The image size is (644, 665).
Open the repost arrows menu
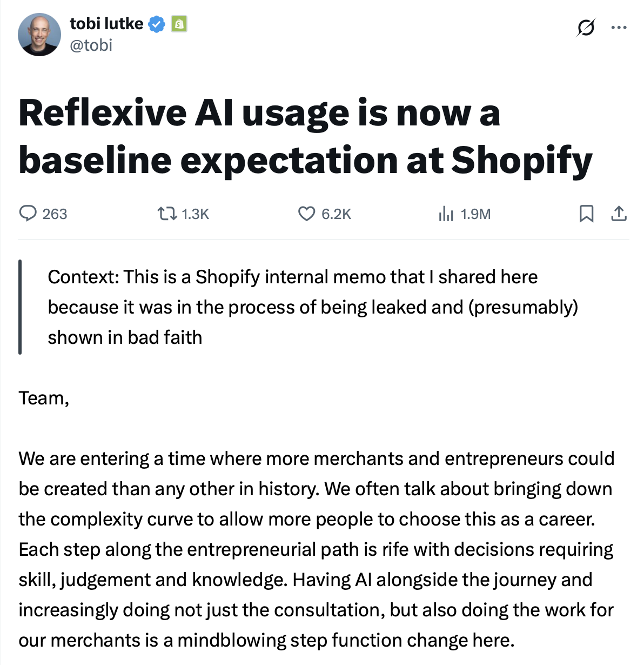(x=167, y=214)
